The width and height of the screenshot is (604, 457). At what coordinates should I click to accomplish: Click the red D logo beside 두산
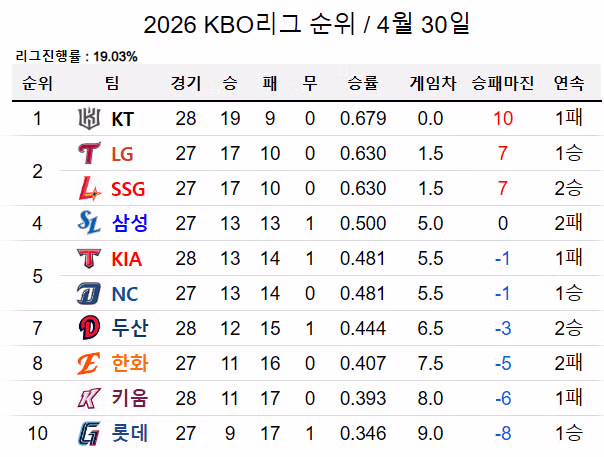pyautogui.click(x=89, y=328)
